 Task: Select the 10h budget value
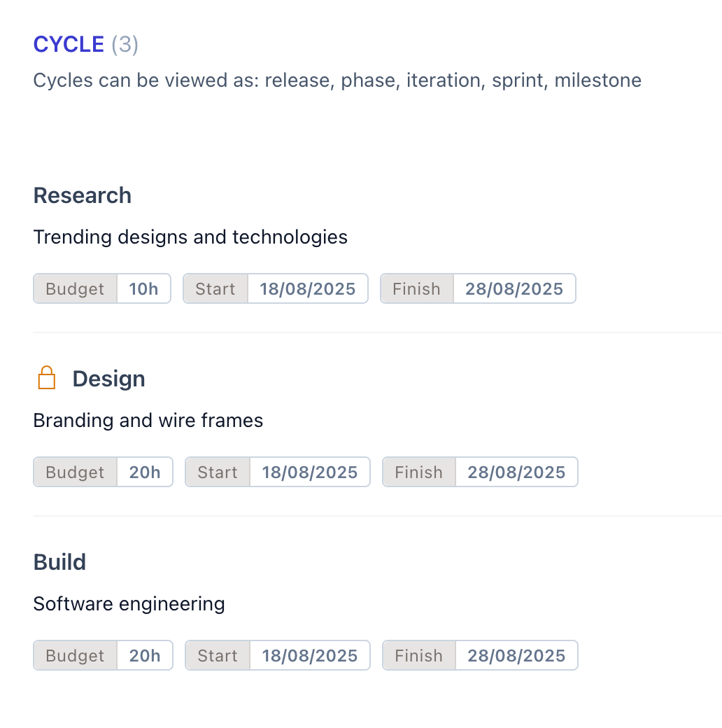click(x=143, y=289)
